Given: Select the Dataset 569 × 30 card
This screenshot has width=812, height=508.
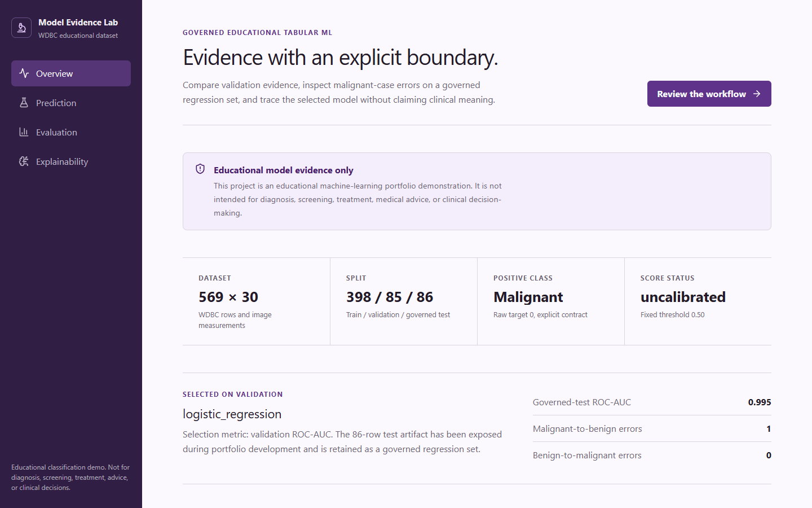Looking at the screenshot, I should click(x=257, y=301).
